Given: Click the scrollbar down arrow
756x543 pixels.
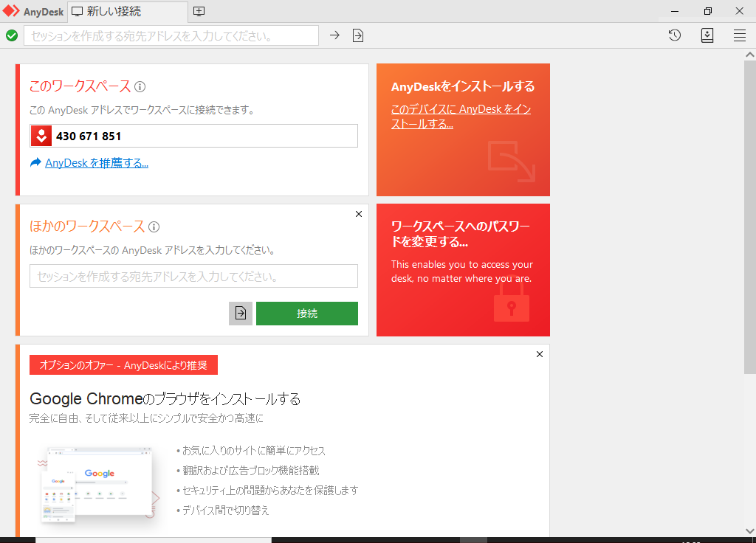Looking at the screenshot, I should tap(750, 531).
